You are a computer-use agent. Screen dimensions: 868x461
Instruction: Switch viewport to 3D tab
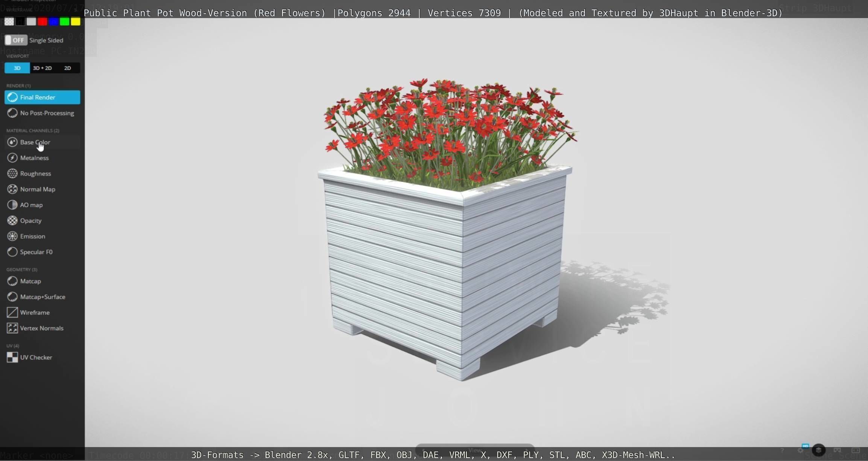[x=17, y=68]
